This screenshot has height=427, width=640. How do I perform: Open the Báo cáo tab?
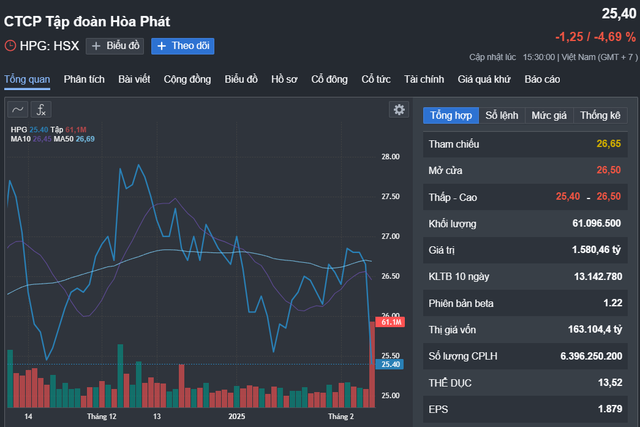(542, 78)
